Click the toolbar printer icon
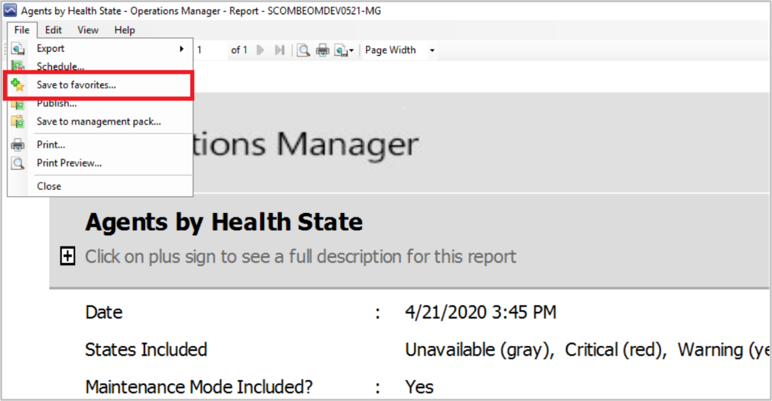 [322, 50]
